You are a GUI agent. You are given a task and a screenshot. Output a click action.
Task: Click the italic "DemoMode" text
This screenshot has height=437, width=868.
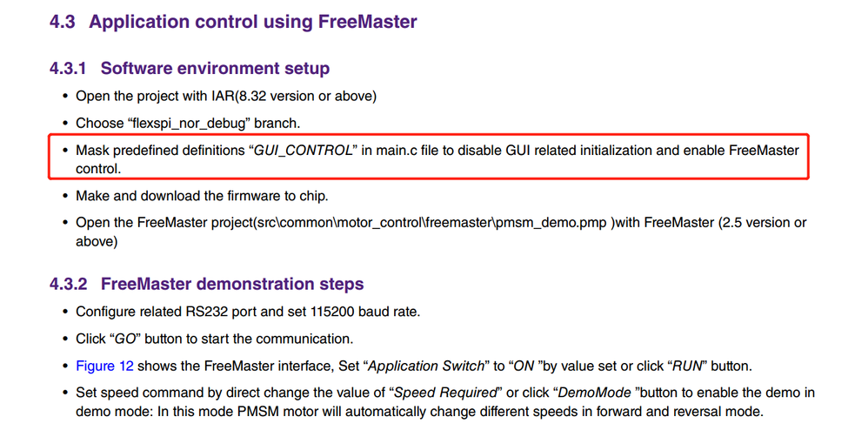pos(589,393)
